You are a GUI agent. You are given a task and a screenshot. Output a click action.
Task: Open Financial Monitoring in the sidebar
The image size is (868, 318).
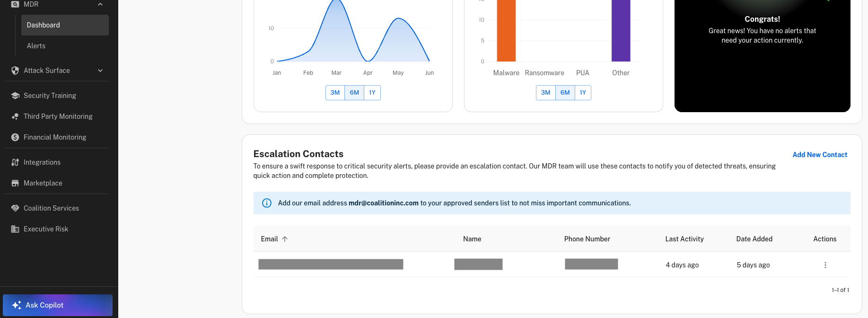[x=55, y=137]
